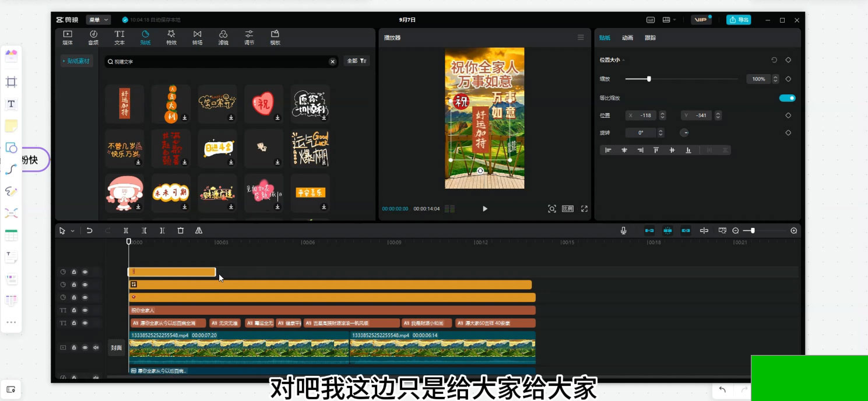Image resolution: width=868 pixels, height=401 pixels.
Task: Enter fullscreen preview in the player
Action: [x=584, y=209]
